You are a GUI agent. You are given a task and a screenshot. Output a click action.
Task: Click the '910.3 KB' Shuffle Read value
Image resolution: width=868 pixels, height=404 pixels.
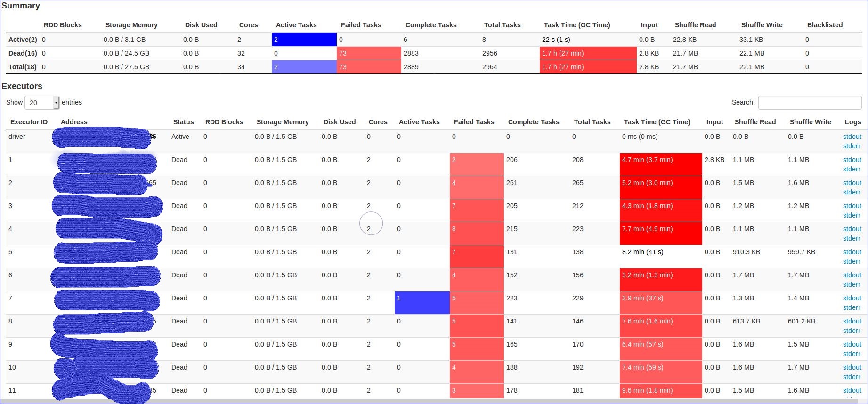pyautogui.click(x=746, y=252)
